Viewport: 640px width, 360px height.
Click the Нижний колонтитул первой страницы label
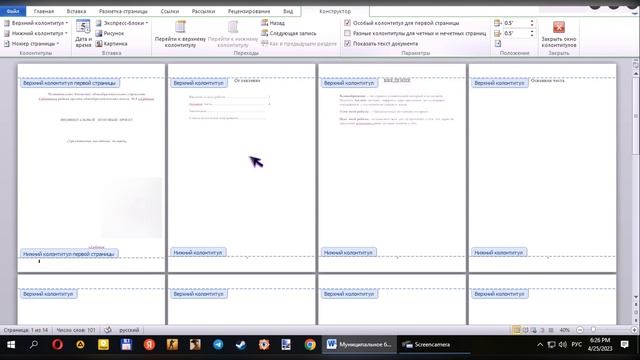point(69,253)
